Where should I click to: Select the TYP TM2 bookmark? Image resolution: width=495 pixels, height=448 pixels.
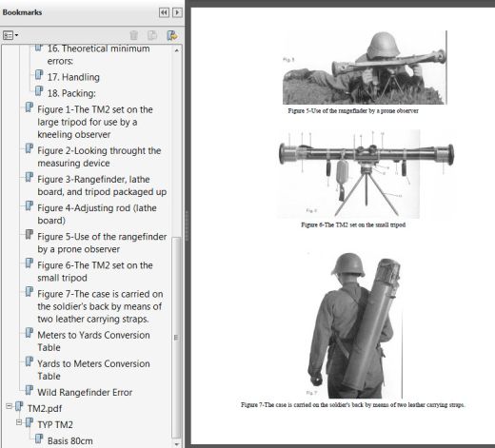click(x=55, y=424)
